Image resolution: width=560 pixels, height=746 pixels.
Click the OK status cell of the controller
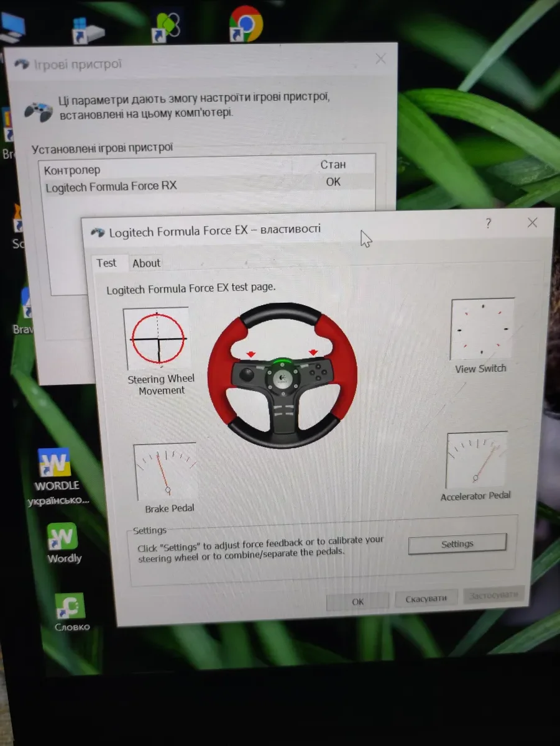(x=333, y=182)
